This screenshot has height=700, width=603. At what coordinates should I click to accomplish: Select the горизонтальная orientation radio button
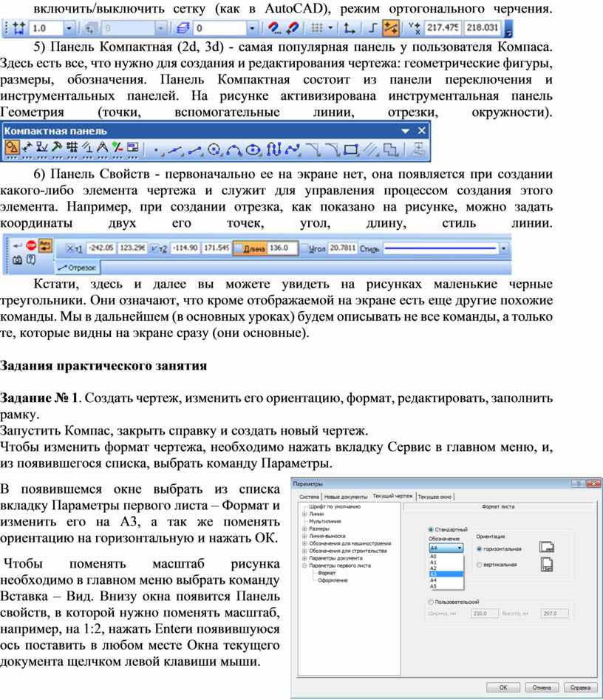pos(480,548)
